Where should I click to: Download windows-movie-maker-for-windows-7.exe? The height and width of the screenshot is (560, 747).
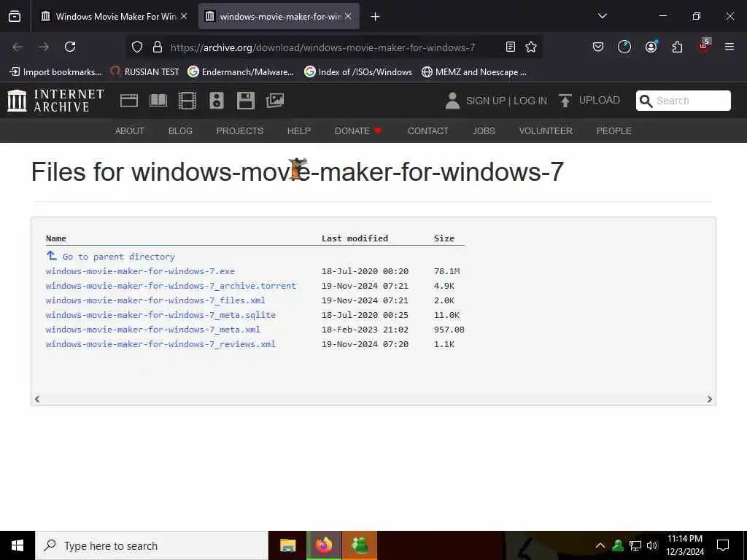pyautogui.click(x=140, y=271)
